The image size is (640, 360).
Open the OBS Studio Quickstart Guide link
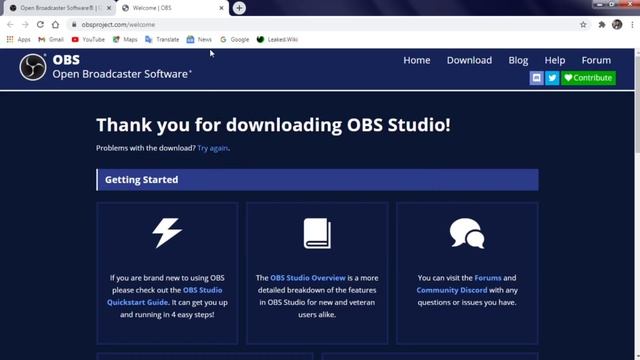(165, 296)
